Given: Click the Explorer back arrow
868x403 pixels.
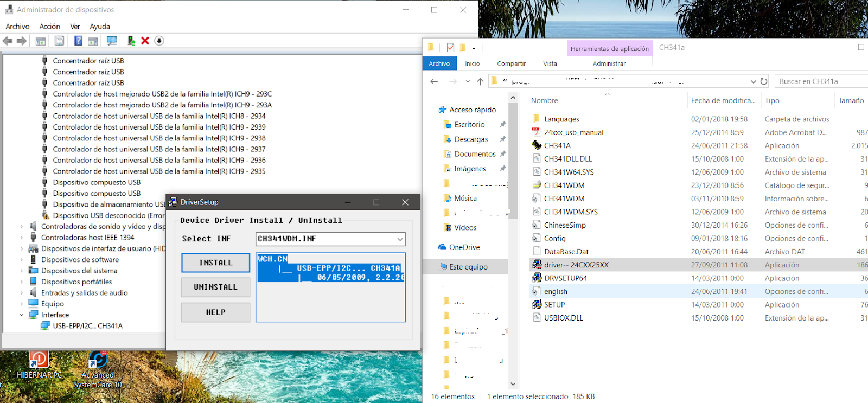Looking at the screenshot, I should [434, 81].
